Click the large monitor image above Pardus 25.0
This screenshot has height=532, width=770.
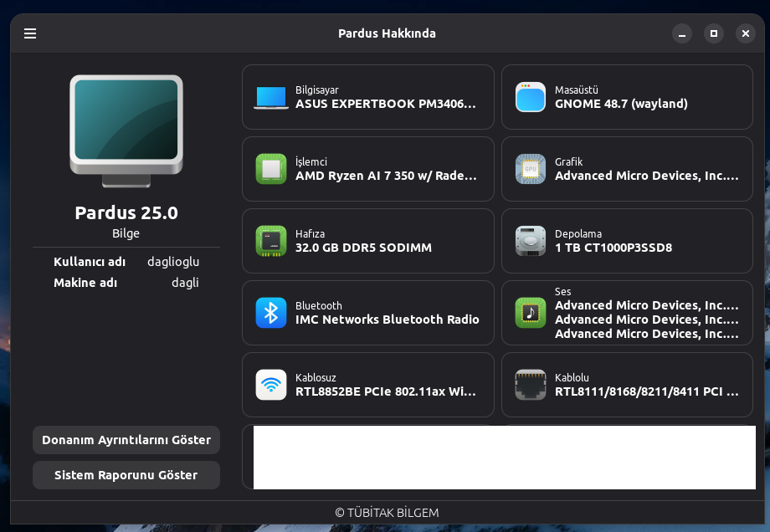pos(126,129)
